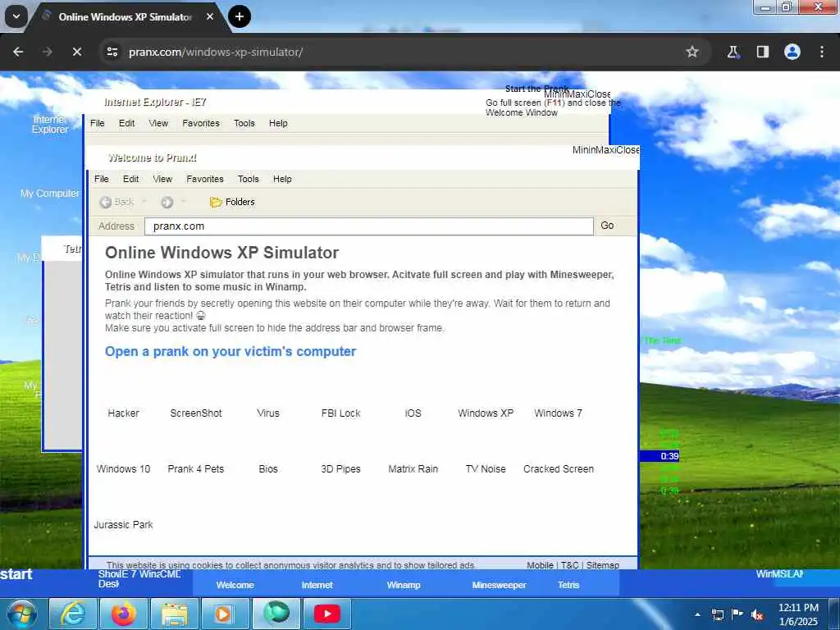Open YouTube icon on the taskbar
The image size is (840, 630).
(x=327, y=614)
